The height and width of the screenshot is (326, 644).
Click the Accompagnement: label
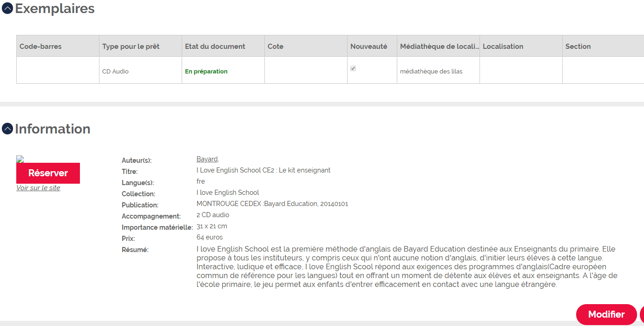point(151,216)
